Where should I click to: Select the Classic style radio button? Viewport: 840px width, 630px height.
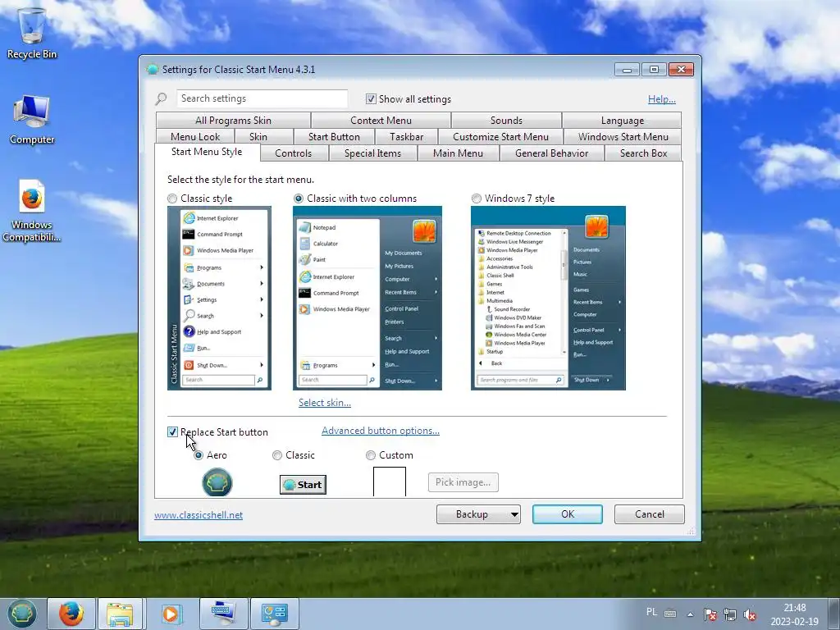click(172, 199)
